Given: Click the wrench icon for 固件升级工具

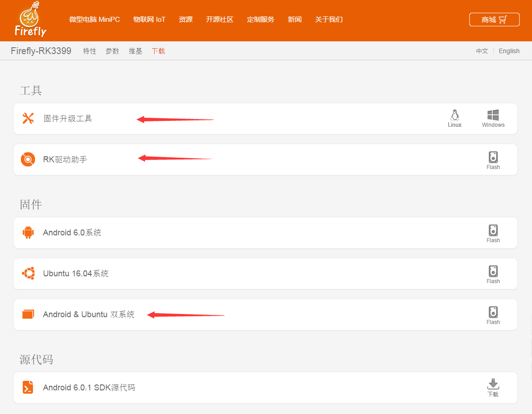Looking at the screenshot, I should coord(28,118).
